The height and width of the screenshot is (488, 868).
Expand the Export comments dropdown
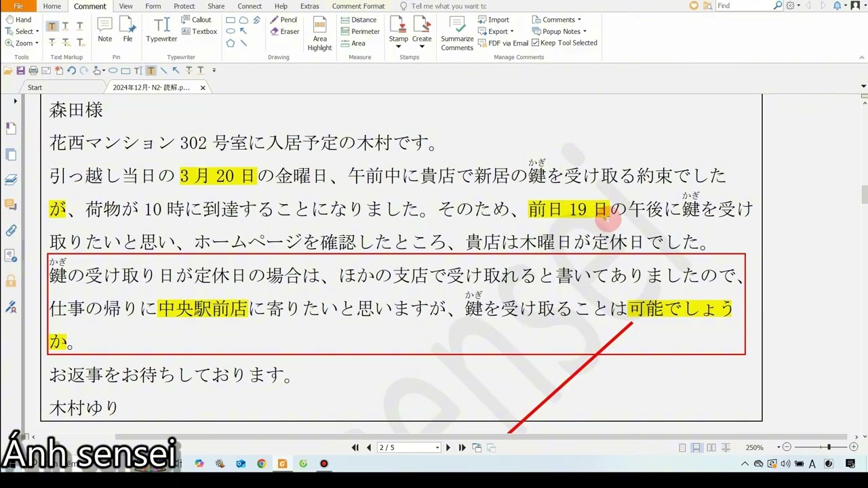pyautogui.click(x=512, y=32)
